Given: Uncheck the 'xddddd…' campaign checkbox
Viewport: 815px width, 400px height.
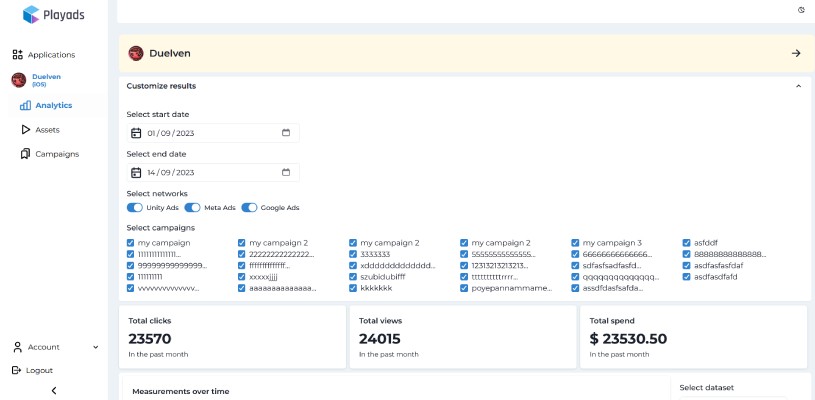Looking at the screenshot, I should 353,265.
